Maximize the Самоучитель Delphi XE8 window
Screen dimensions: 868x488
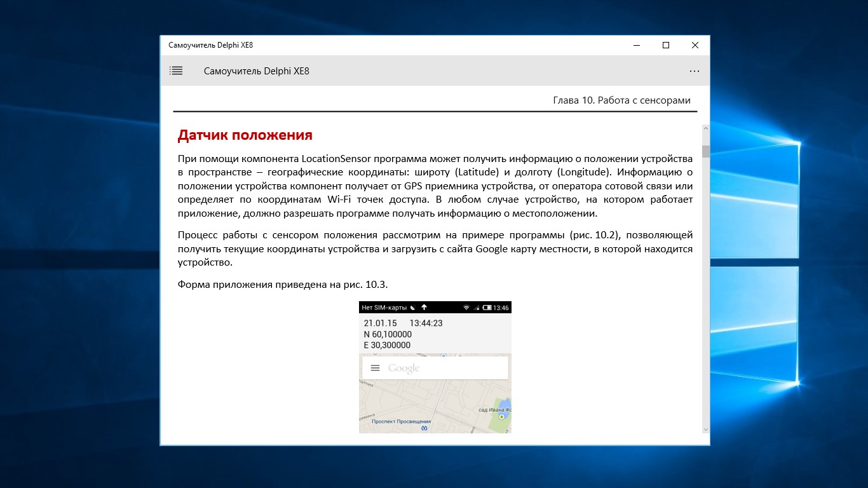[666, 45]
